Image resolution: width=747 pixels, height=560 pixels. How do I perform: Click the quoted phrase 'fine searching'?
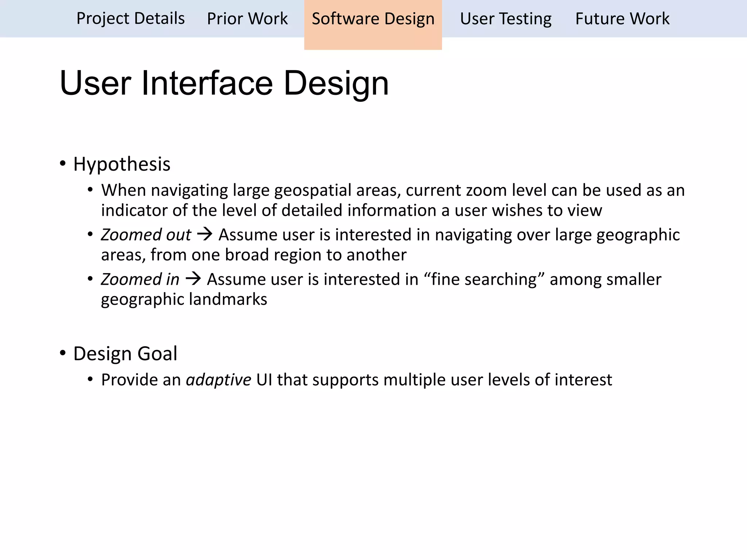click(484, 279)
